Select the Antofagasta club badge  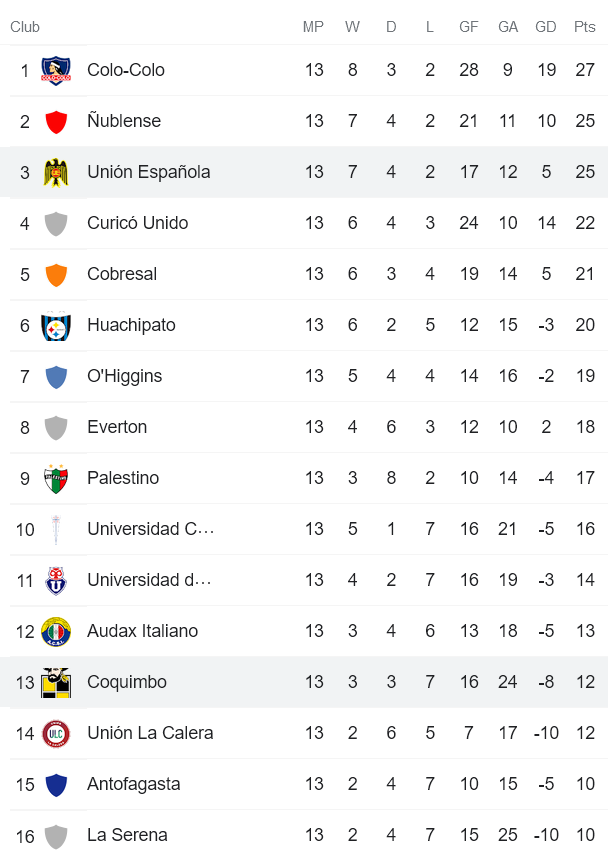point(57,784)
